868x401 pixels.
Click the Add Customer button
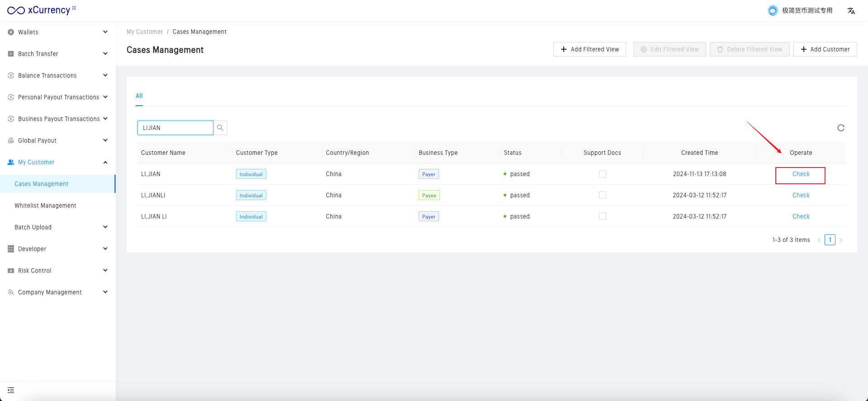click(825, 49)
